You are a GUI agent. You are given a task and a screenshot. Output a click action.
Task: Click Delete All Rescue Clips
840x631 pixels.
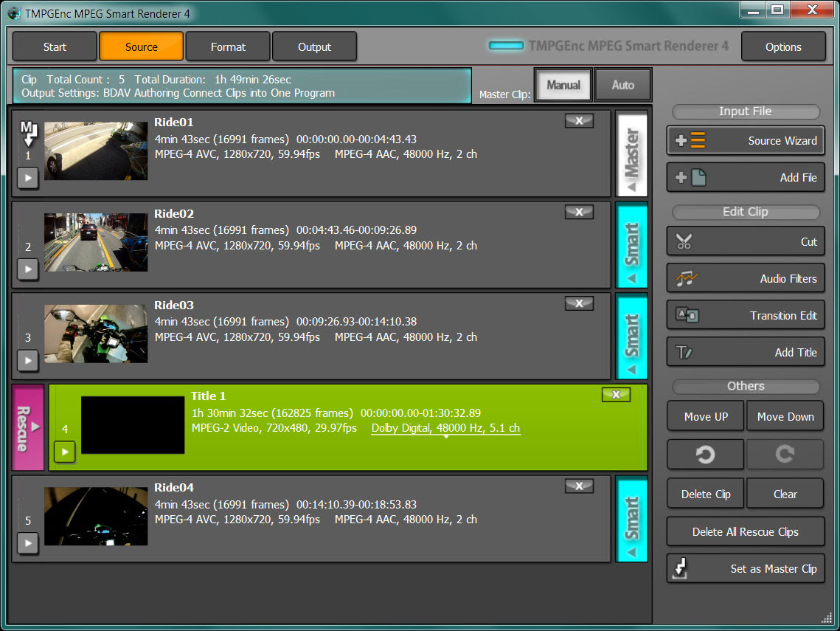tap(746, 531)
